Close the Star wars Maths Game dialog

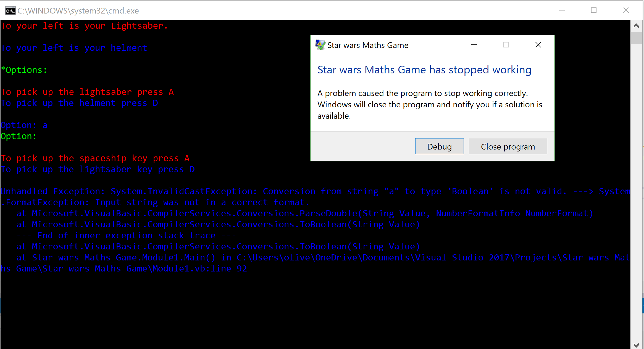(x=538, y=44)
